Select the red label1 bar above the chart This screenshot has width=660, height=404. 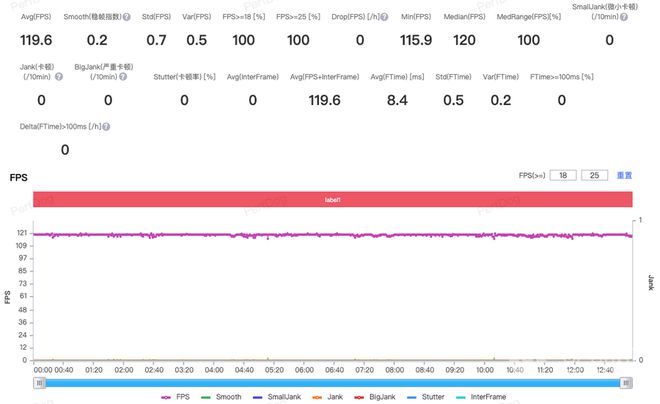coord(332,199)
